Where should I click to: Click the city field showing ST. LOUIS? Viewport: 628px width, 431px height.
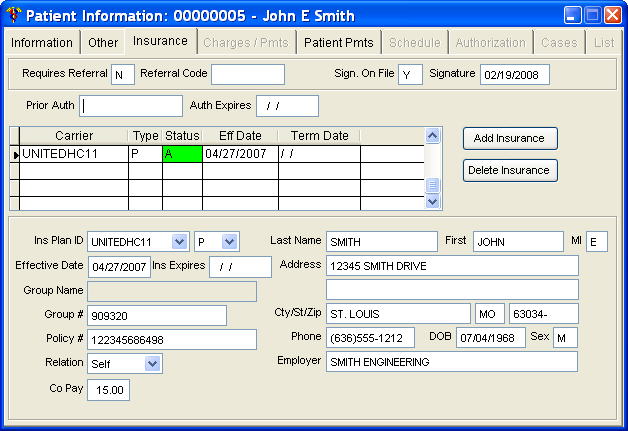[398, 314]
